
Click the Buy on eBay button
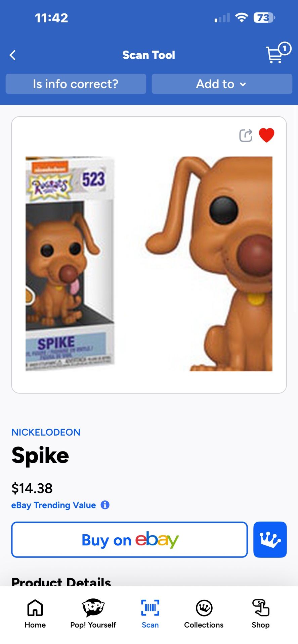tap(129, 539)
